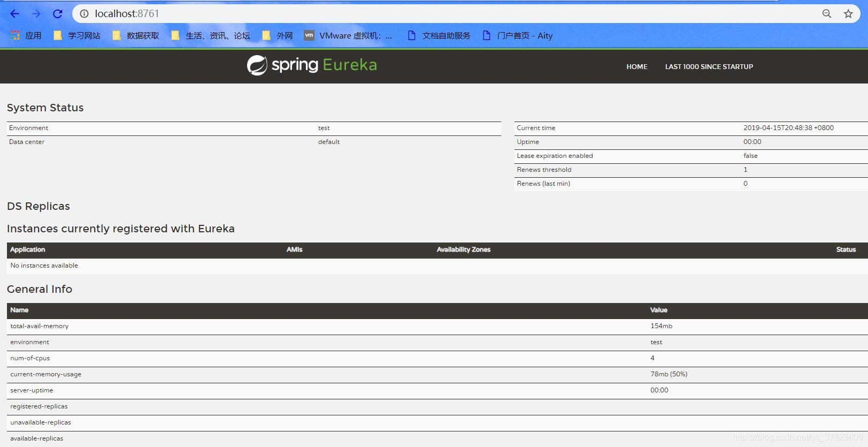This screenshot has width=868, height=447.
Task: Click current-memory-usage value 78mb (50%)
Action: point(669,374)
